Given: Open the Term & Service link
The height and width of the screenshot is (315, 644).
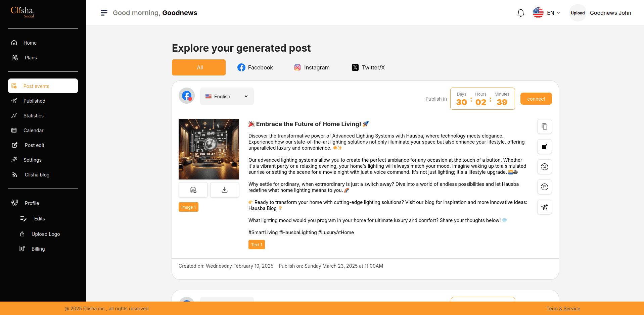Looking at the screenshot, I should (x=563, y=309).
